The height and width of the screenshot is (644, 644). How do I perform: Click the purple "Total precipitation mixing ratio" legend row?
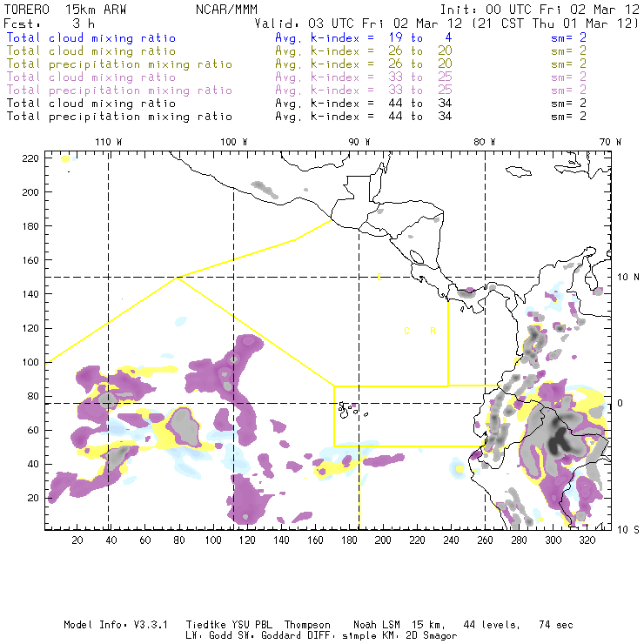119,91
